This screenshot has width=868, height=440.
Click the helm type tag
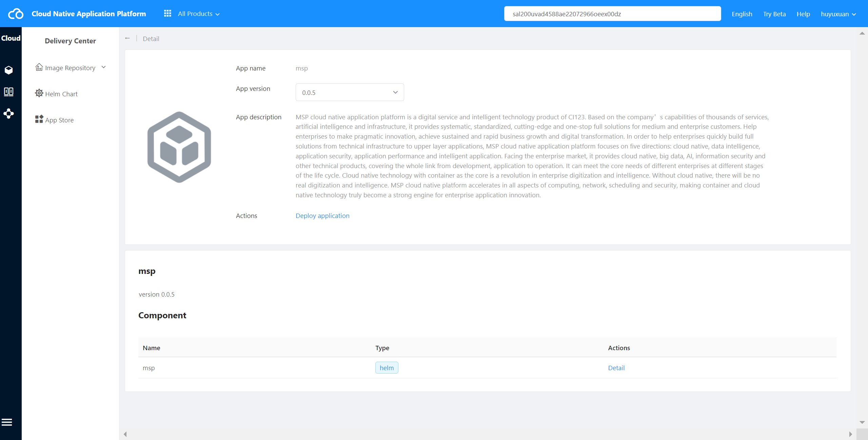(x=387, y=368)
